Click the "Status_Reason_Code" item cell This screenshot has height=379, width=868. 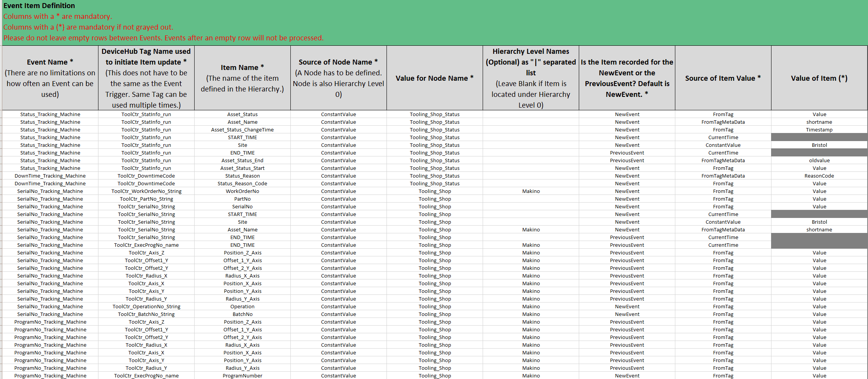242,184
